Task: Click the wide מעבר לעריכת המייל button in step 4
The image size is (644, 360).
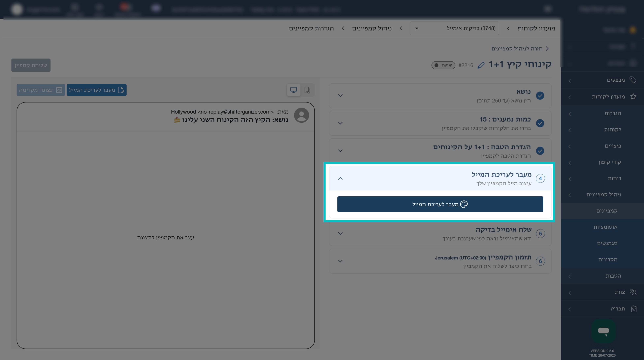Action: click(x=440, y=204)
